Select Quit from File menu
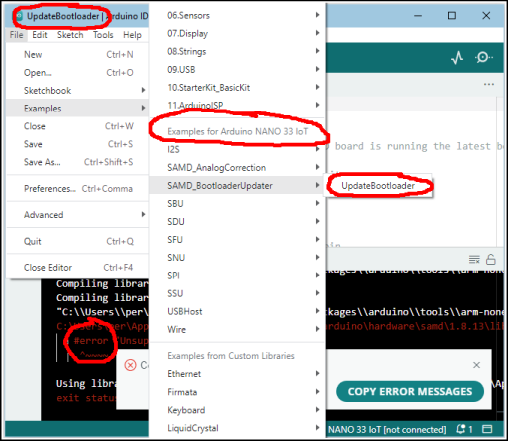Screen dimensions: 508x441 click(77, 241)
